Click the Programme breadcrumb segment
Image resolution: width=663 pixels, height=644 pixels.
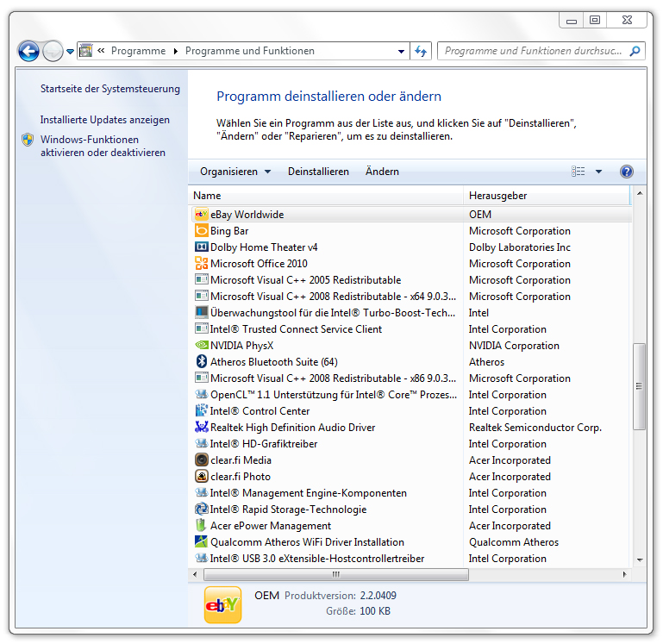coord(138,51)
